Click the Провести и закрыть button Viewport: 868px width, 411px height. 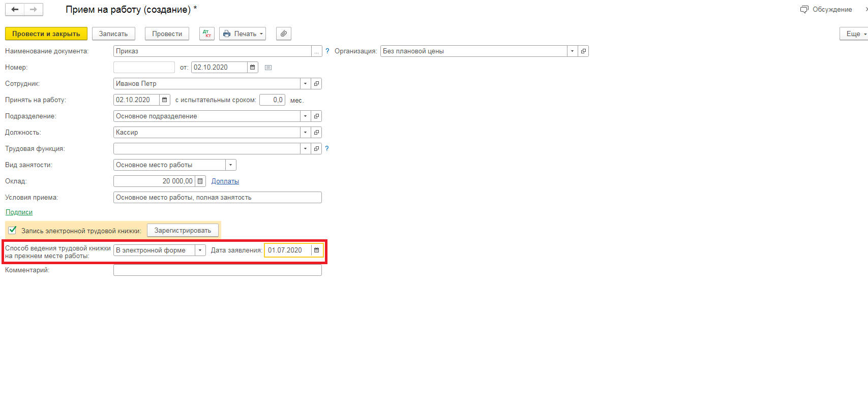46,34
